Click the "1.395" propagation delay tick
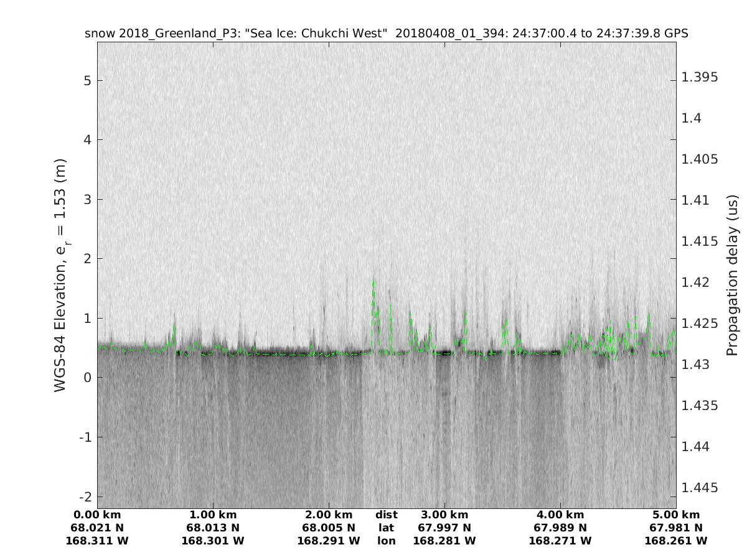This screenshot has height=560, width=747. (x=700, y=77)
